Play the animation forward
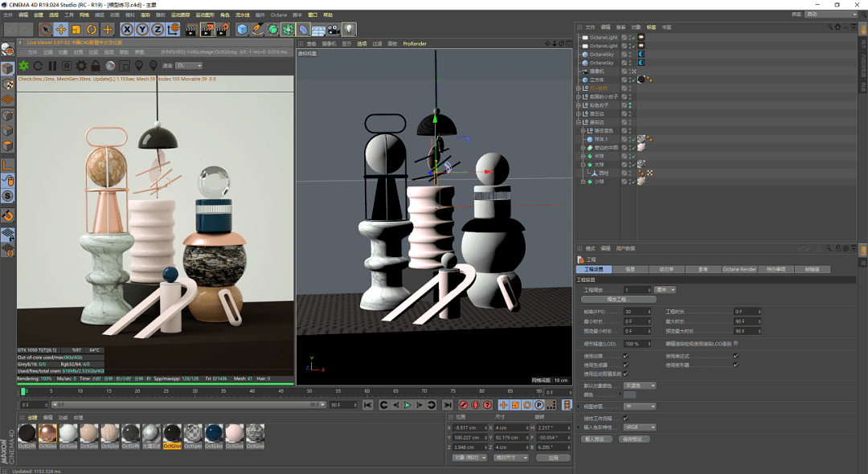Viewport: 868px width, 474px height. point(407,406)
